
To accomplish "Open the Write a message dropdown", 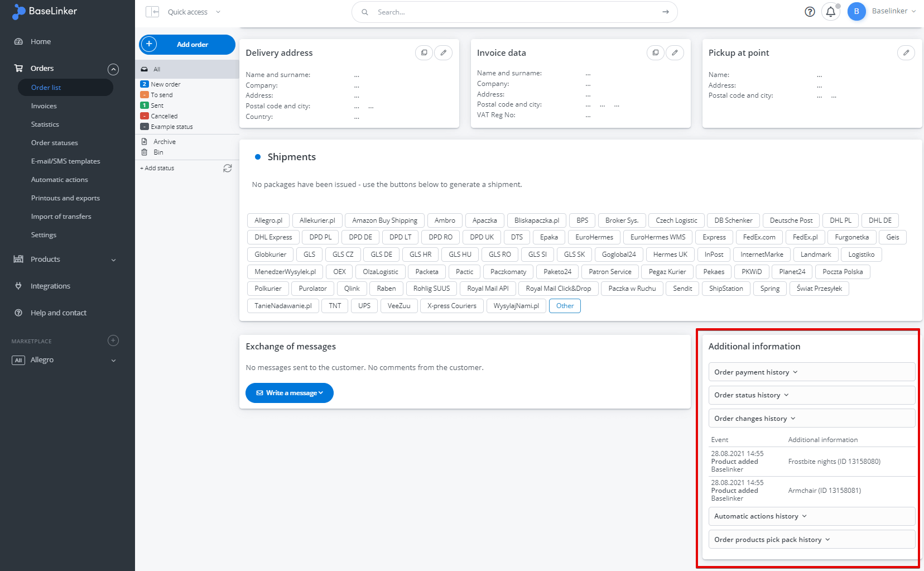I will tap(290, 393).
